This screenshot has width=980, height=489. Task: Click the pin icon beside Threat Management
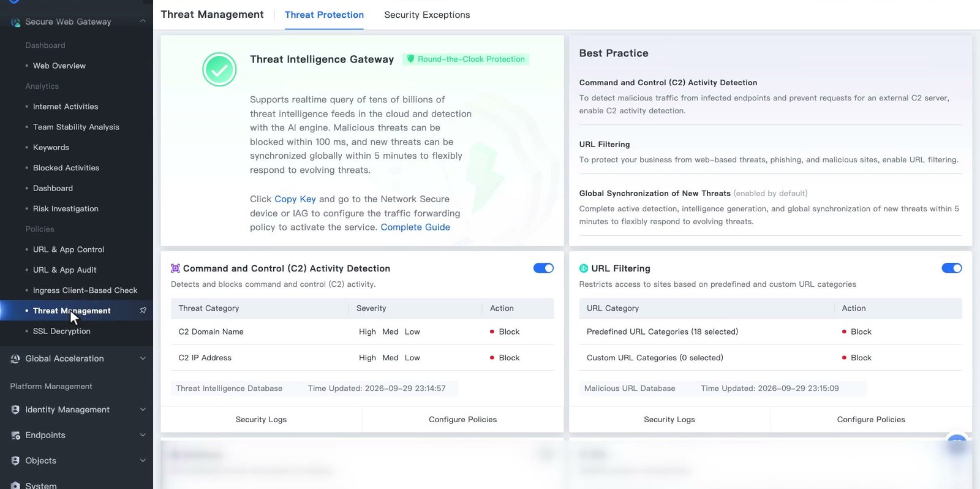tap(143, 311)
